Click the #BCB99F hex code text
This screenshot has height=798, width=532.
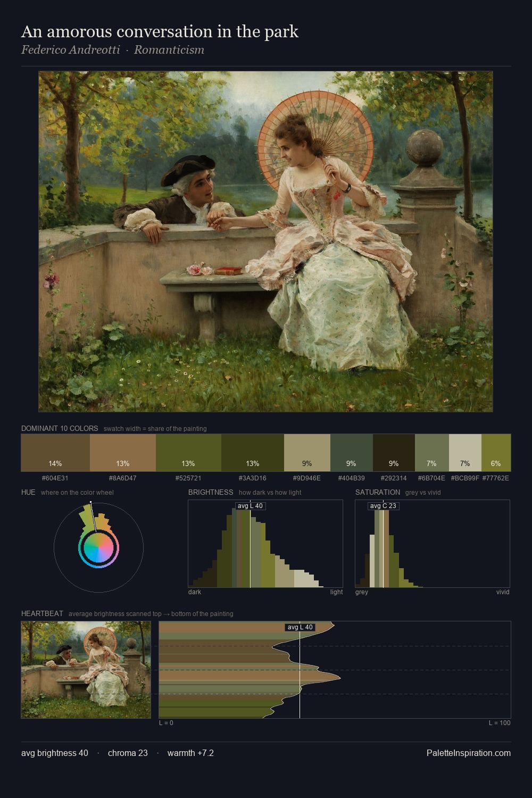(x=465, y=478)
